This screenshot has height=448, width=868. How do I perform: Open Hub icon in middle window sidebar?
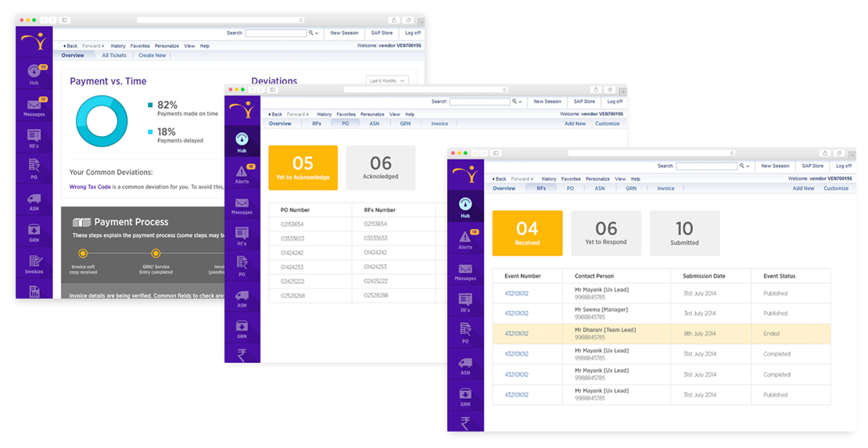[242, 139]
